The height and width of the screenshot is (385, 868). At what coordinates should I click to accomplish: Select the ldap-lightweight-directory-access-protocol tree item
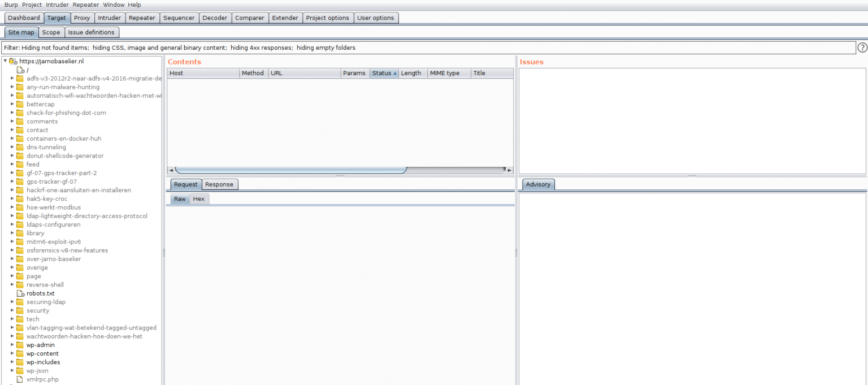pos(87,216)
